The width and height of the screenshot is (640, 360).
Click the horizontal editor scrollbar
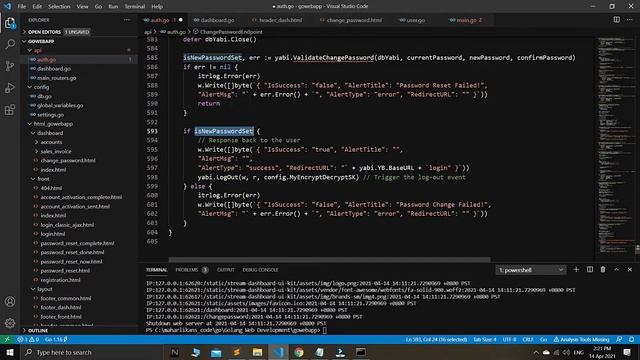[x=329, y=260]
